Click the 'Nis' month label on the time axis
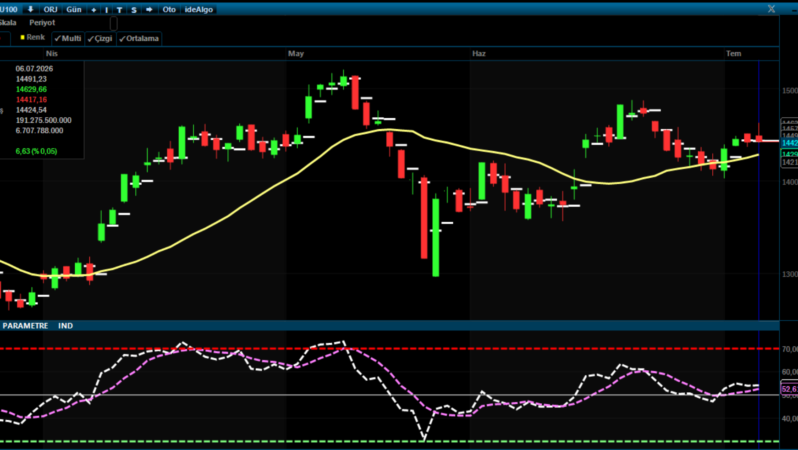 click(x=51, y=53)
